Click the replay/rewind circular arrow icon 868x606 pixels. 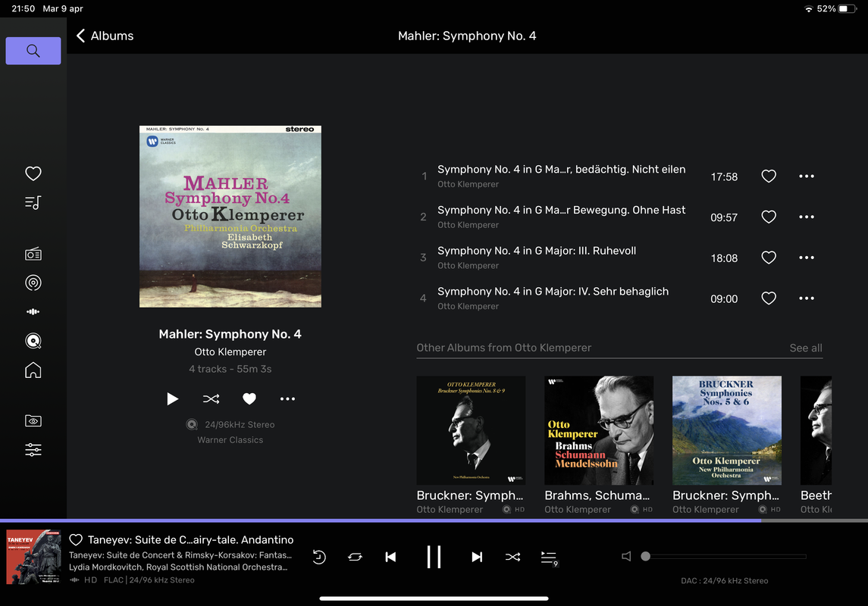tap(319, 557)
